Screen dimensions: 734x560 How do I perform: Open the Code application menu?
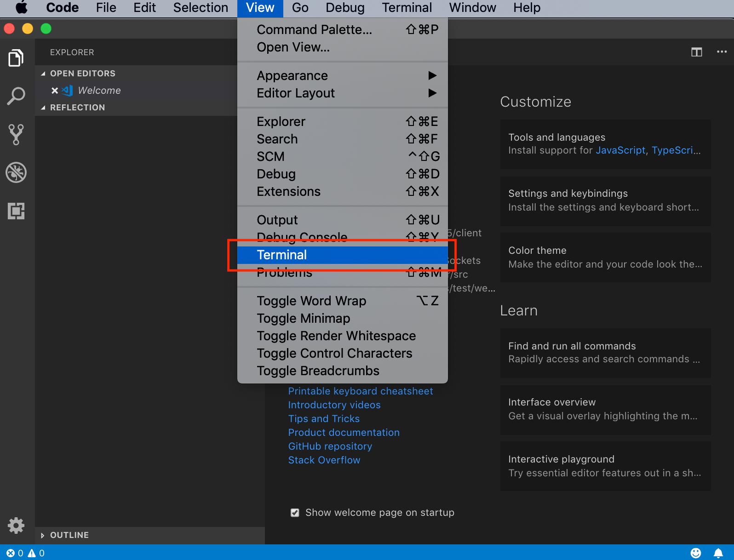tap(62, 8)
